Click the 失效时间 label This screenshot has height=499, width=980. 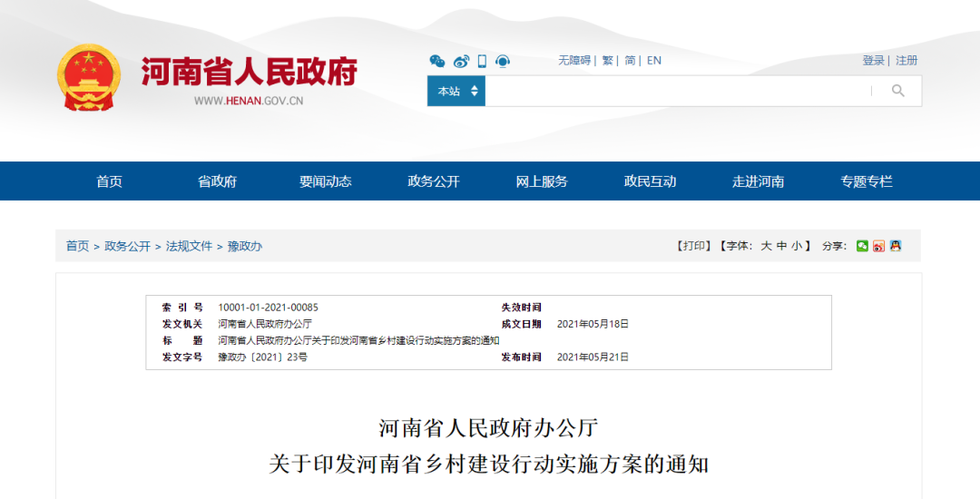coord(521,308)
